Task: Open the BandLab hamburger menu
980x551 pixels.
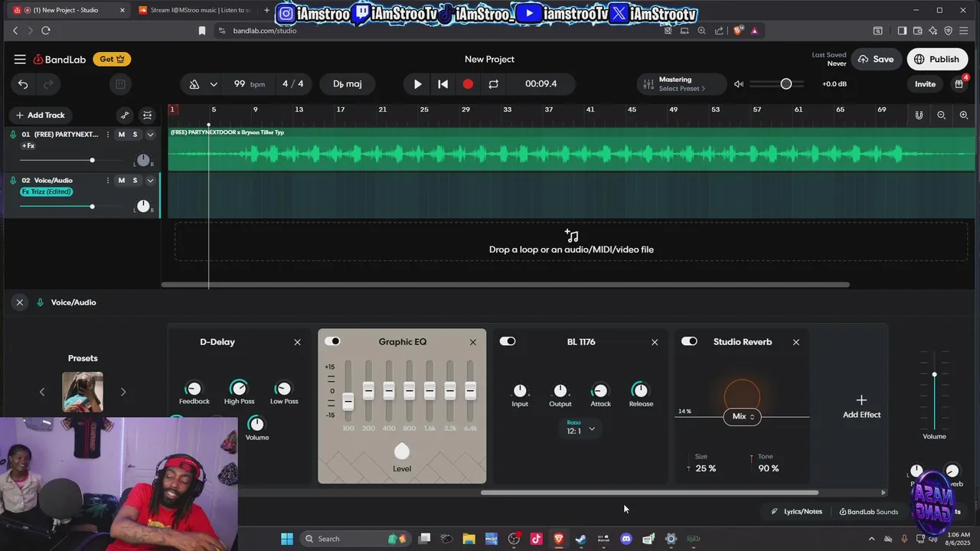Action: (x=20, y=59)
